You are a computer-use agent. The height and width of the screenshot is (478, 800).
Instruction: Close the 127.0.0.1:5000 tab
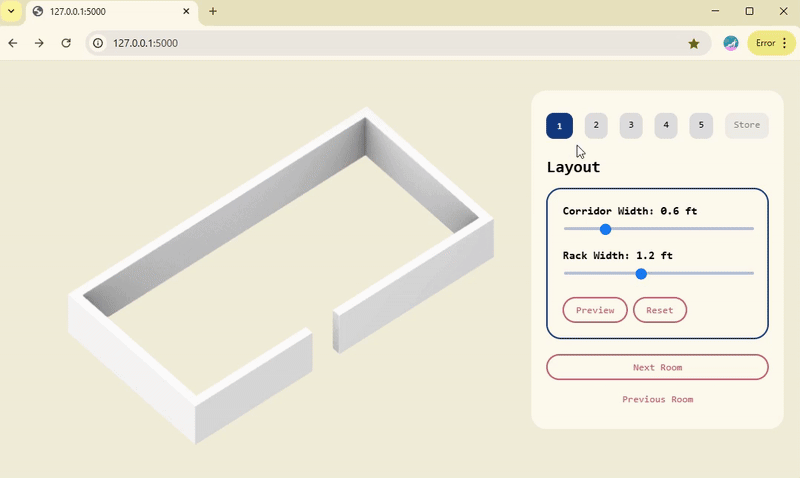[186, 11]
